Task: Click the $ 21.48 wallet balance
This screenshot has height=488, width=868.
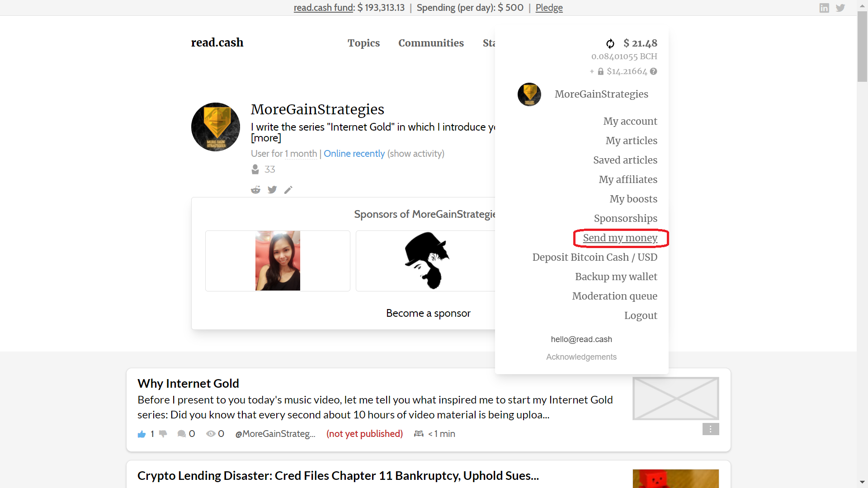Action: (641, 43)
